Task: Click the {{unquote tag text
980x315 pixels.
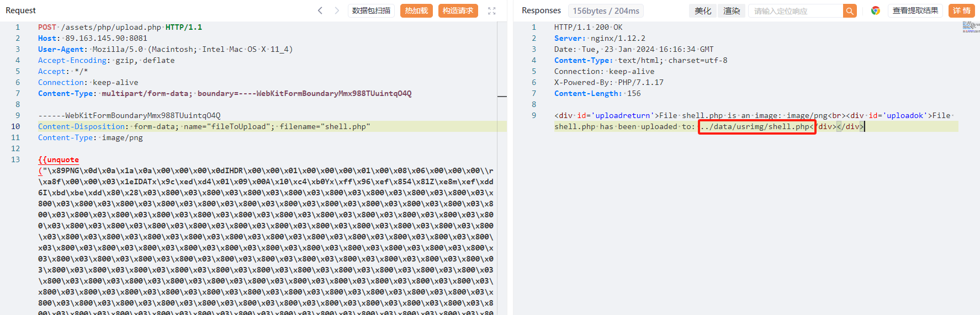Action: [x=59, y=159]
